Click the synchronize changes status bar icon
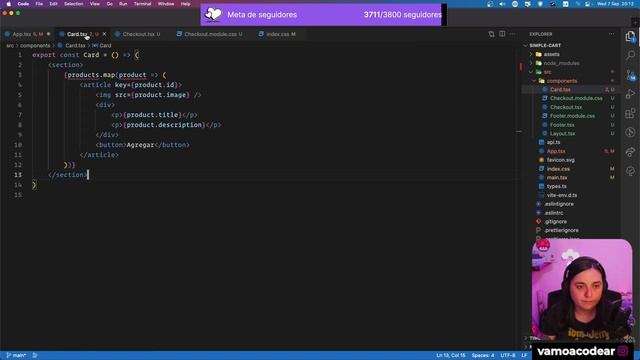640x360 pixels. (x=35, y=356)
